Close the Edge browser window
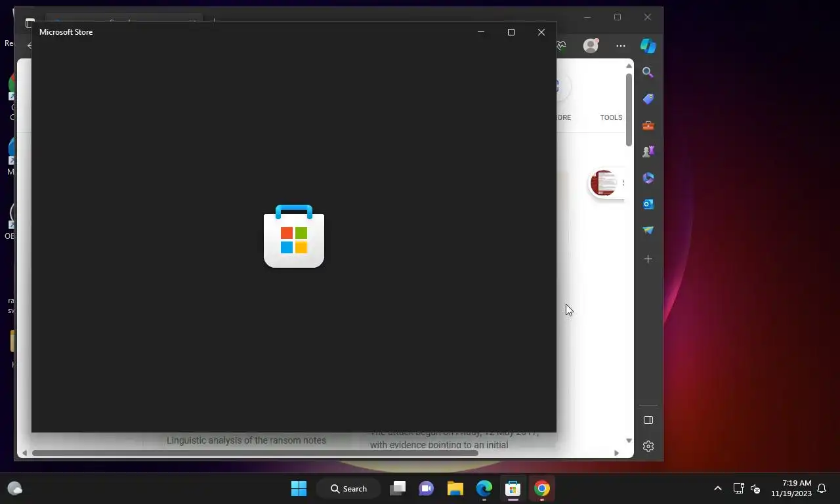Screen dimensions: 840x504 (648, 17)
